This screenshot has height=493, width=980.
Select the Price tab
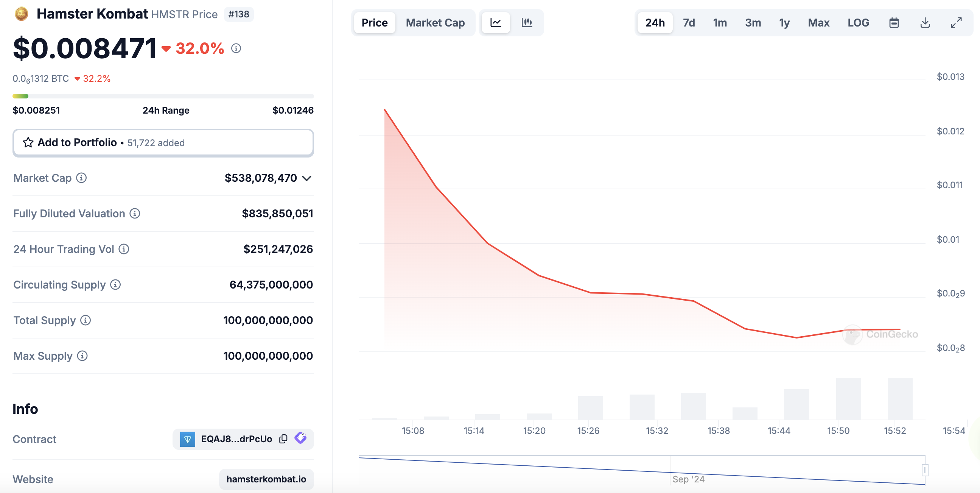pos(375,23)
